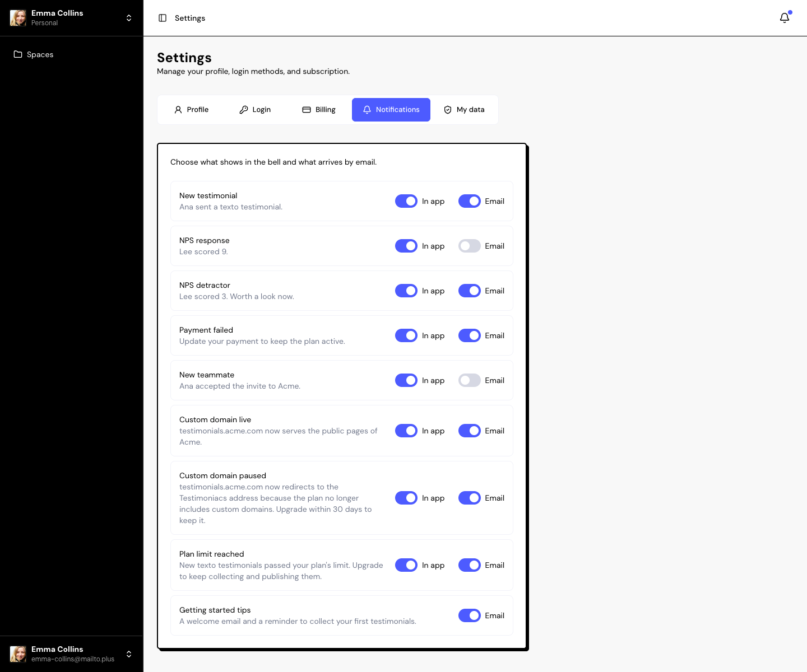Open the My data tab
807x672 pixels.
(x=464, y=110)
